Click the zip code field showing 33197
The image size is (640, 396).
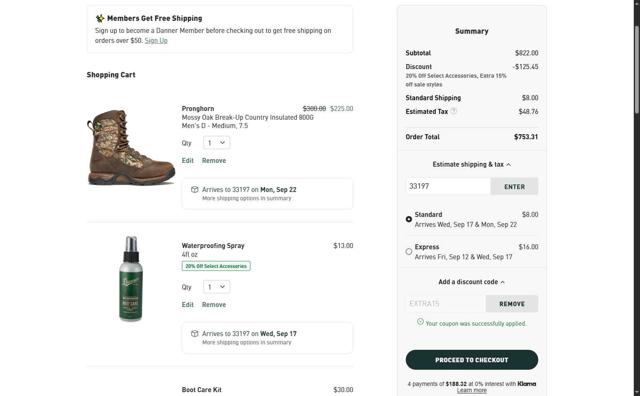click(x=448, y=187)
